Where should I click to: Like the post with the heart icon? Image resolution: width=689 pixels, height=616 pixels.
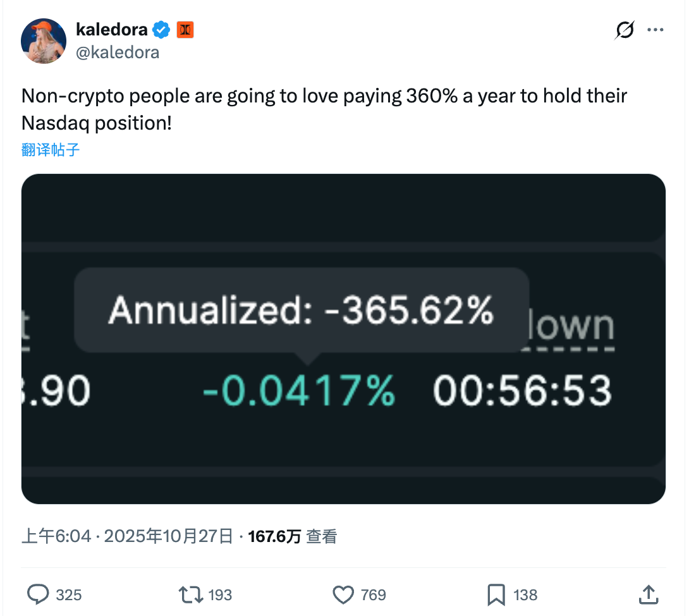point(343,594)
